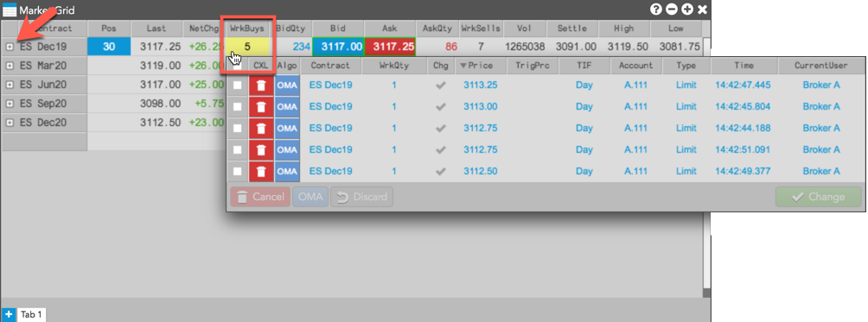Delete the order timed 14:42:51.091 with trash icon

261,150
